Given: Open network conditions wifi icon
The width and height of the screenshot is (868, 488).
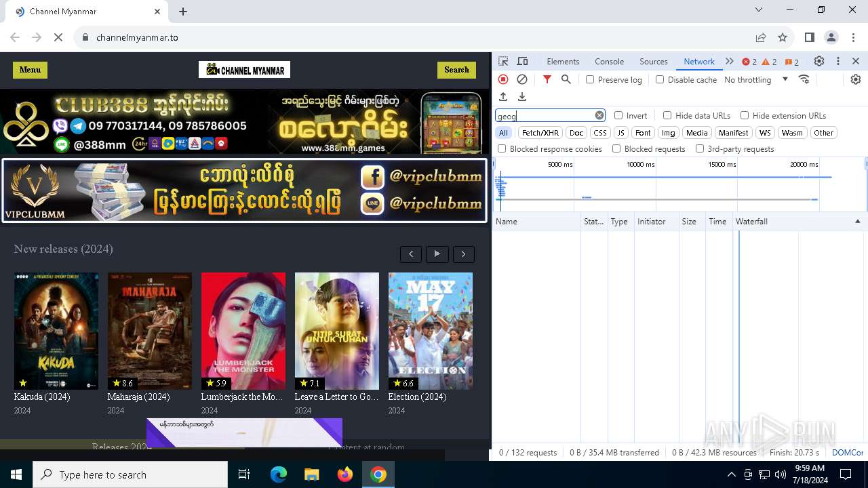Looking at the screenshot, I should tap(804, 79).
